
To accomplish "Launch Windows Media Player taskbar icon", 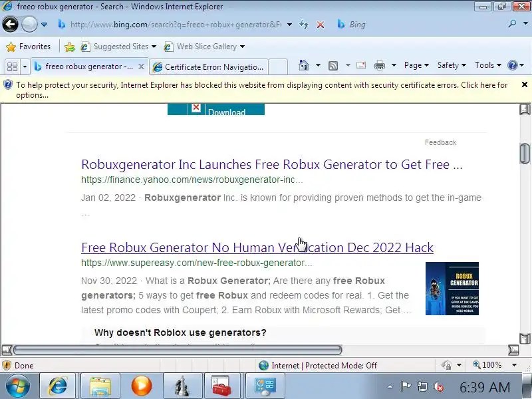I will click(142, 386).
